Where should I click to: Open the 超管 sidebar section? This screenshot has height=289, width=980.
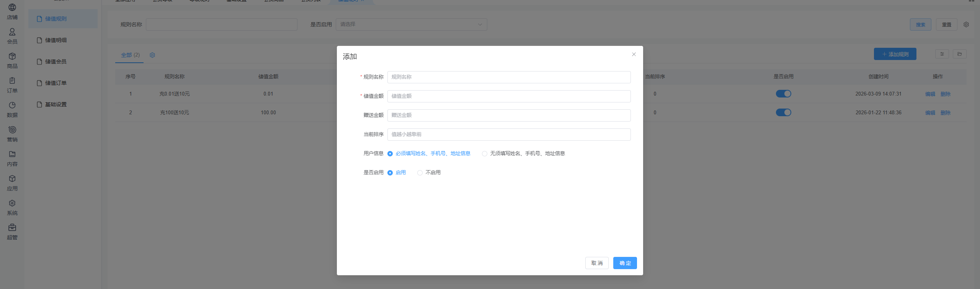pos(12,232)
